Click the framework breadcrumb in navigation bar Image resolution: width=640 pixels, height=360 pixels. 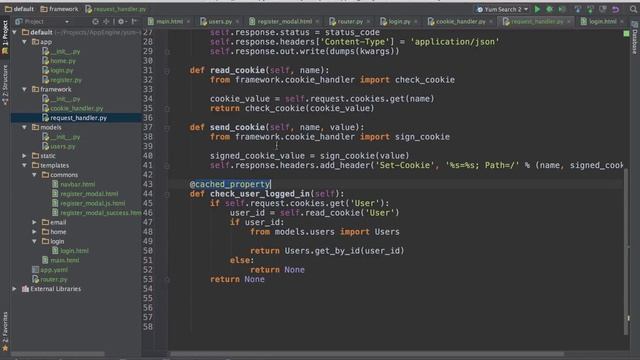point(59,9)
